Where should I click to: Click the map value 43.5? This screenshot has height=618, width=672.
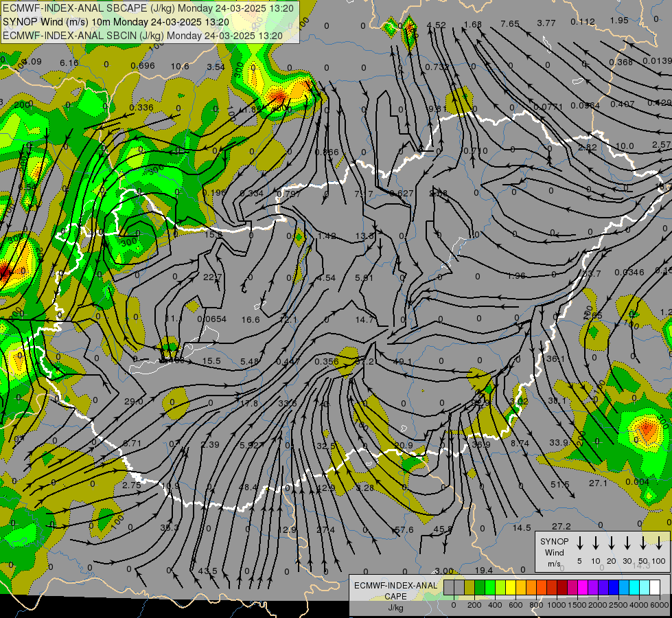207,571
